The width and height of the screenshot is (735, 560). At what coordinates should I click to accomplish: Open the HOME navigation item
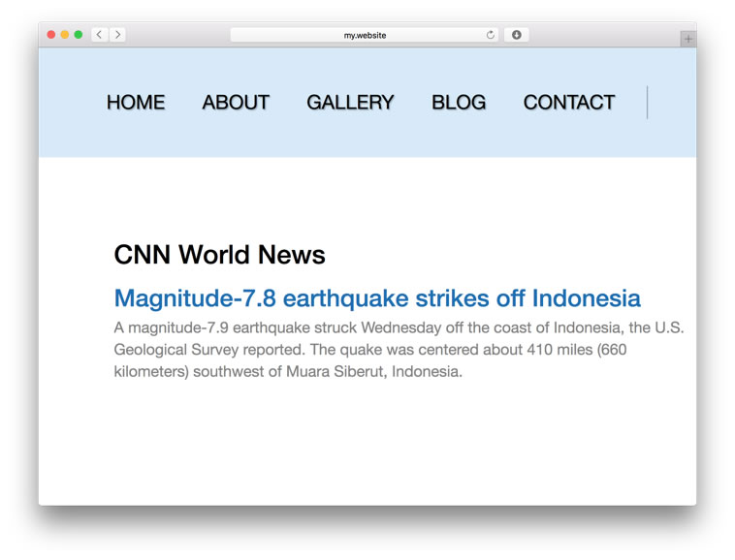(136, 103)
